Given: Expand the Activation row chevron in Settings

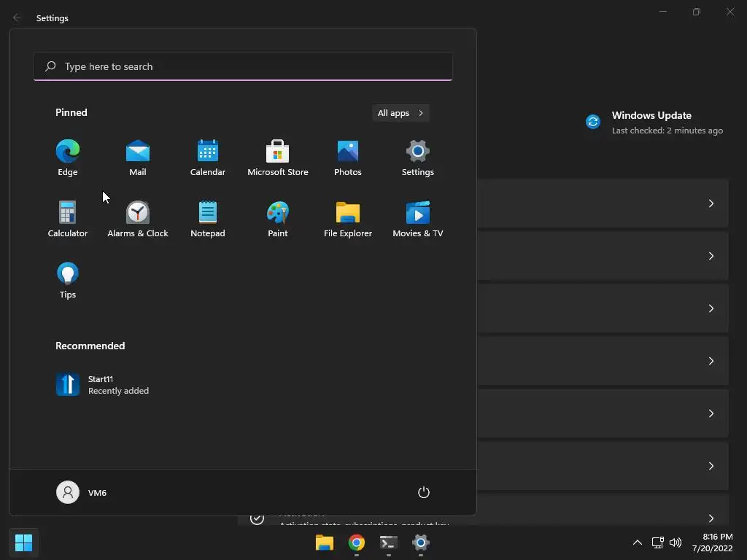Looking at the screenshot, I should [711, 518].
